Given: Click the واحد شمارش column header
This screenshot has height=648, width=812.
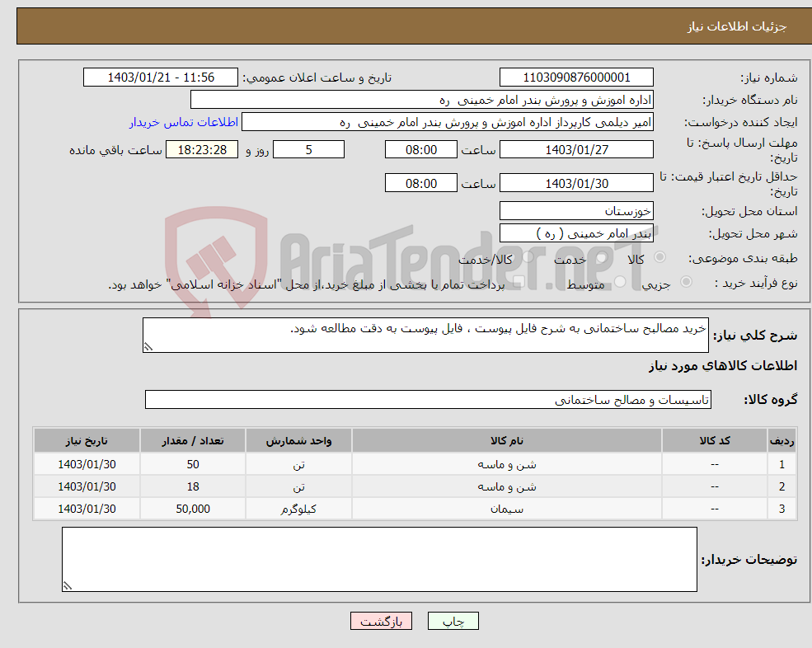Looking at the screenshot, I should click(298, 440).
